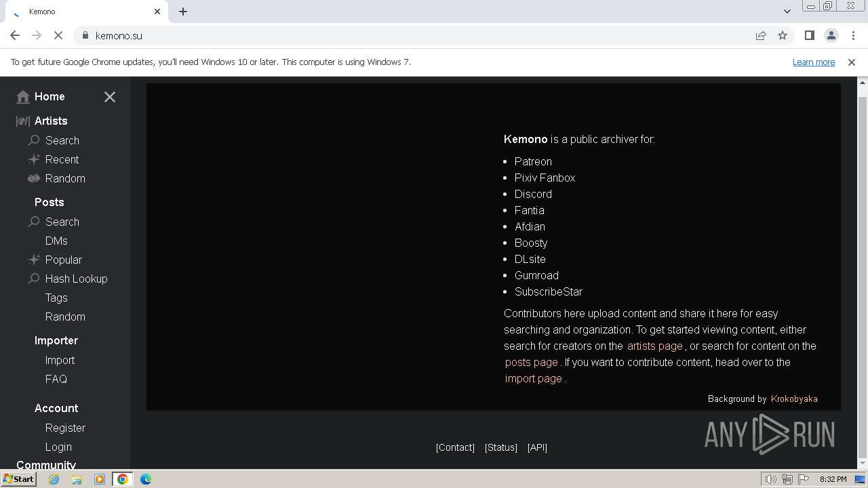Screen dimensions: 868x488
Task: Open Posts Random in the sidebar
Action: (65, 317)
